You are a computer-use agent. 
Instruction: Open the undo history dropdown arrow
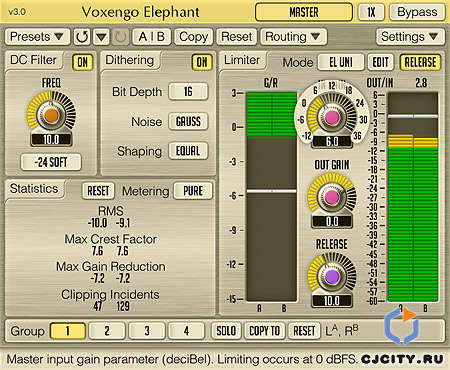(101, 37)
